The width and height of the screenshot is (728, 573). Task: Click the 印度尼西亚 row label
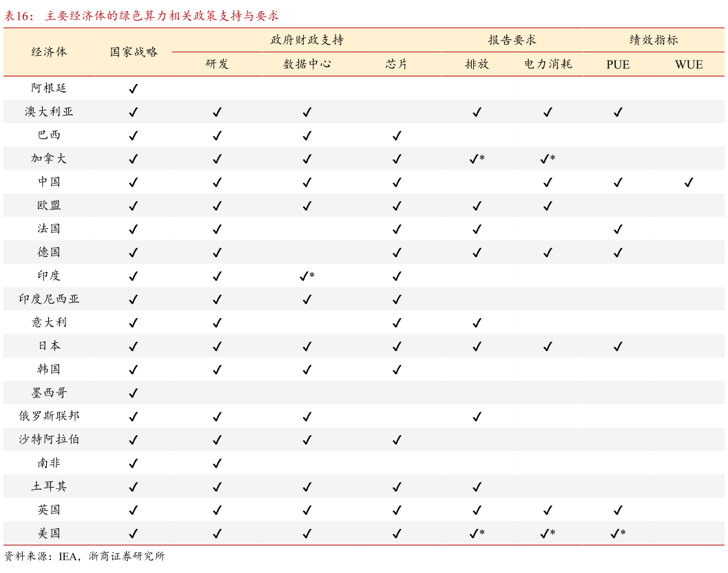click(49, 299)
